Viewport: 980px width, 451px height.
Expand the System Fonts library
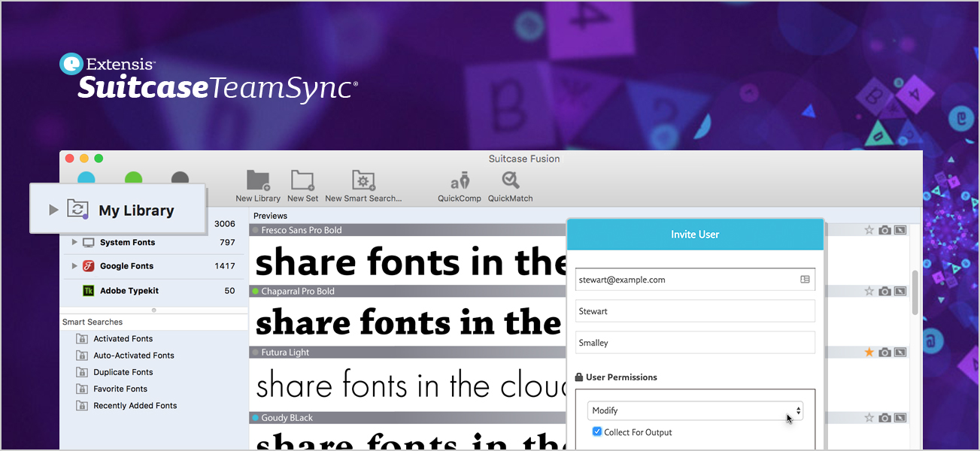tap(74, 243)
